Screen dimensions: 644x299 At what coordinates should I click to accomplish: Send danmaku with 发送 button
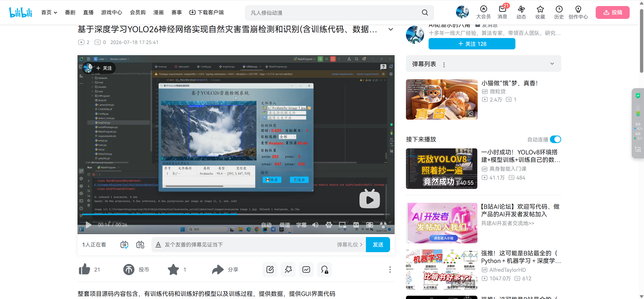[x=378, y=245]
